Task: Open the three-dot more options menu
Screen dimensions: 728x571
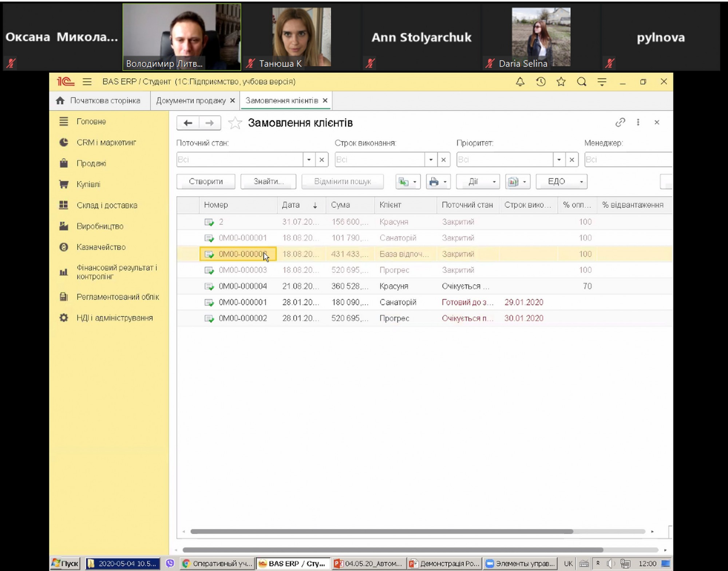Action: tap(638, 122)
